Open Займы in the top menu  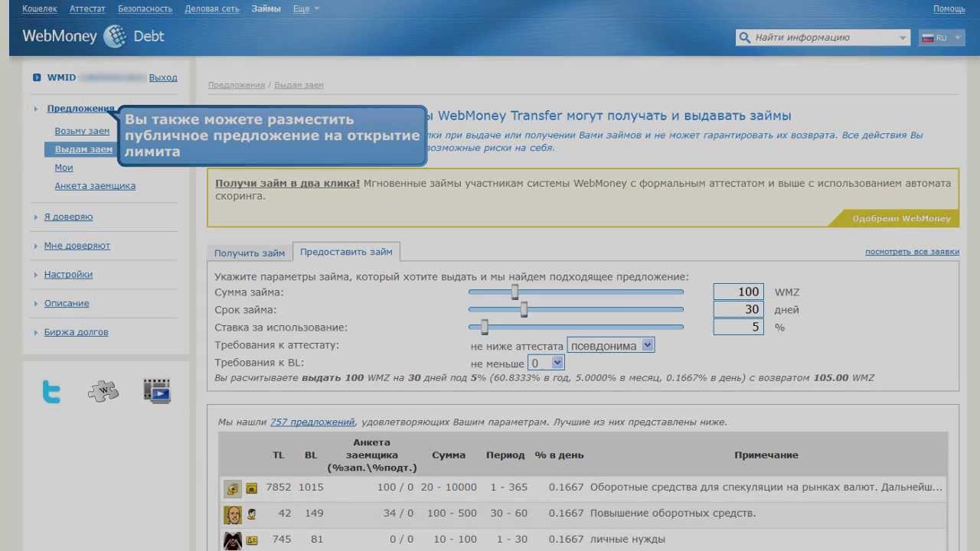point(266,9)
